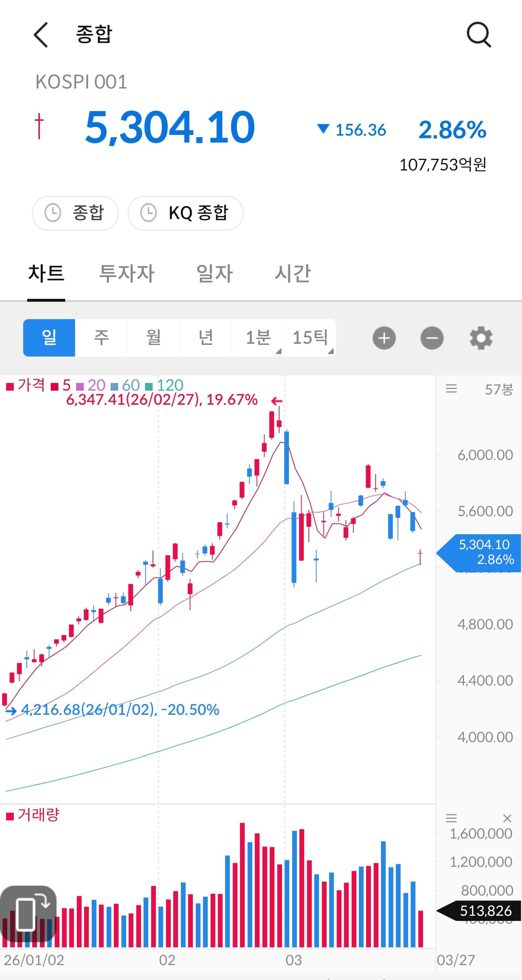Tap the screen rotate icon

point(29,914)
